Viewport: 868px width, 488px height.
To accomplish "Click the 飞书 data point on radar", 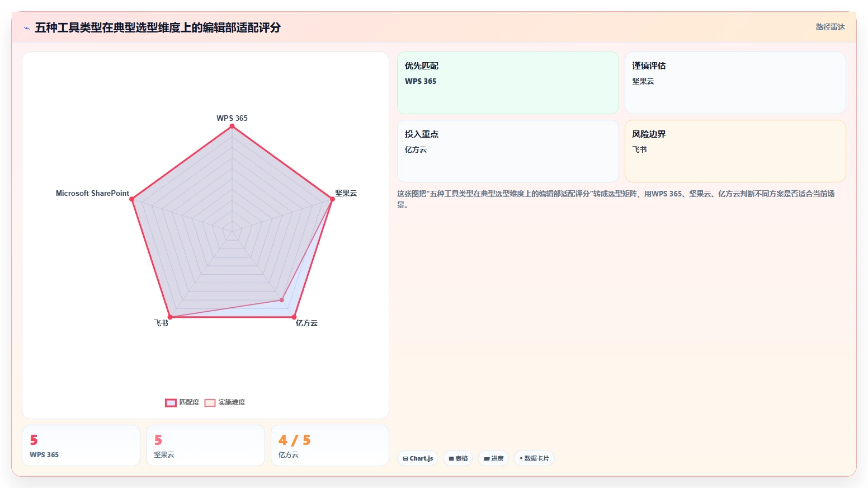I will (170, 317).
